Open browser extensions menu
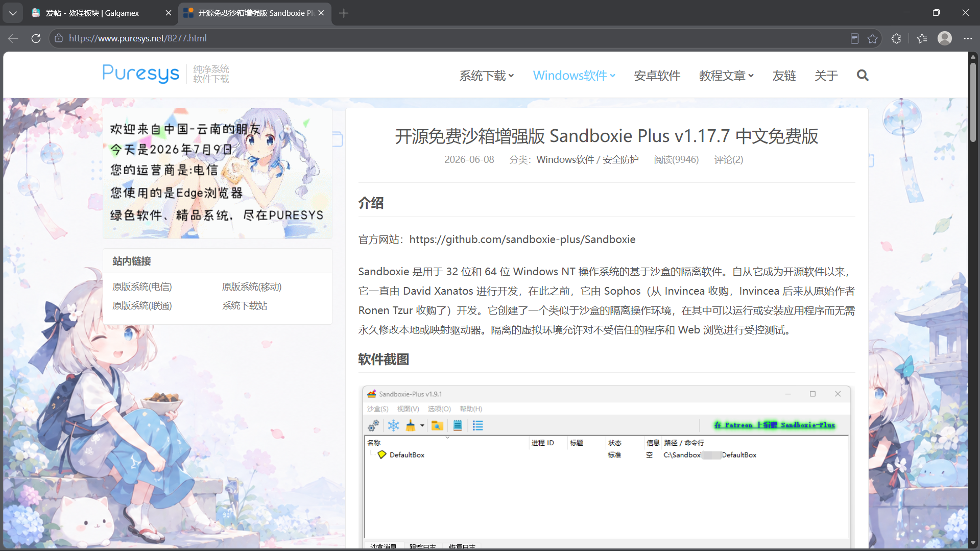980x551 pixels. point(896,38)
